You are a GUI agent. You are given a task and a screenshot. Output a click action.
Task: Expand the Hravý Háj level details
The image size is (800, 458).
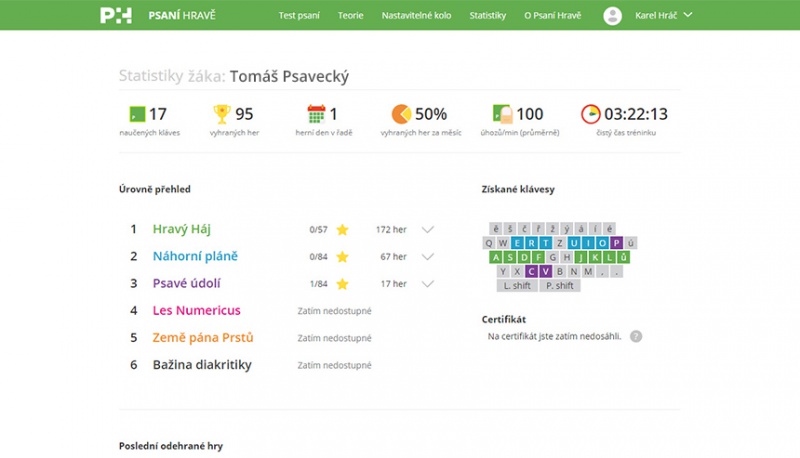(x=428, y=230)
